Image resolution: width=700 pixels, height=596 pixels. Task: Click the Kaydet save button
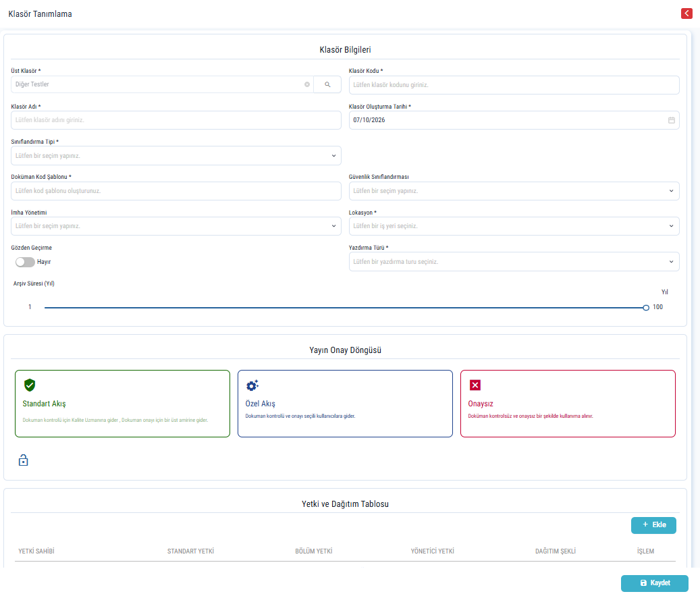pyautogui.click(x=655, y=583)
